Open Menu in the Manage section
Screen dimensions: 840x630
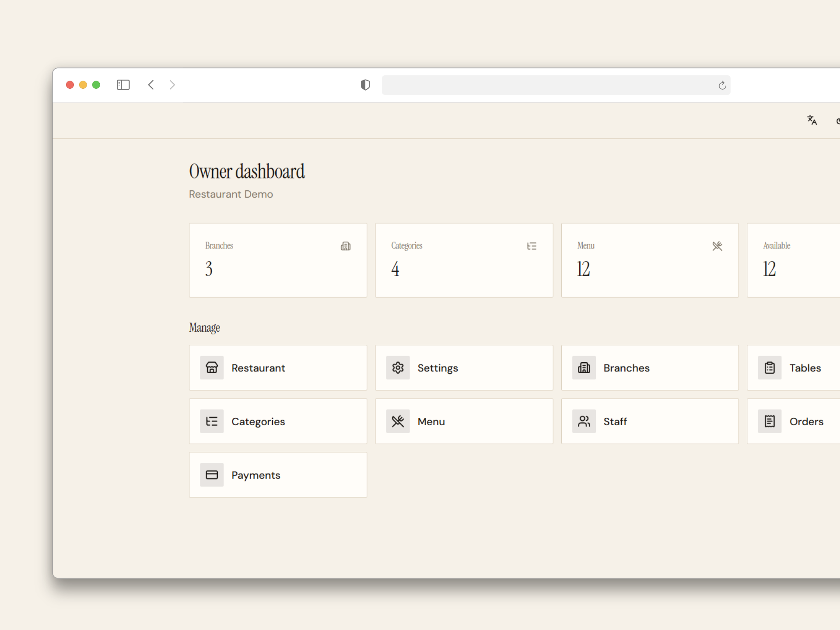(x=464, y=421)
